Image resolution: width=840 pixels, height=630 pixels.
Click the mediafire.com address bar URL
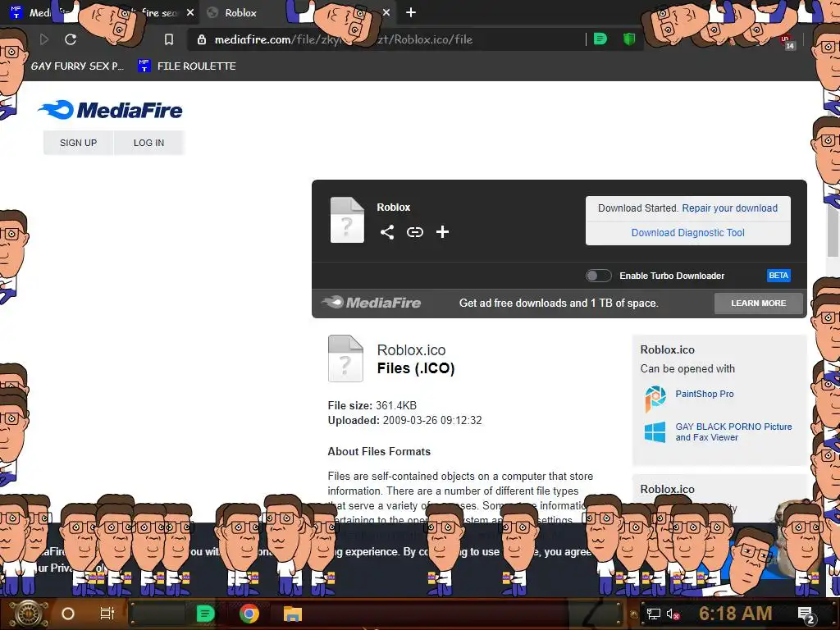344,39
